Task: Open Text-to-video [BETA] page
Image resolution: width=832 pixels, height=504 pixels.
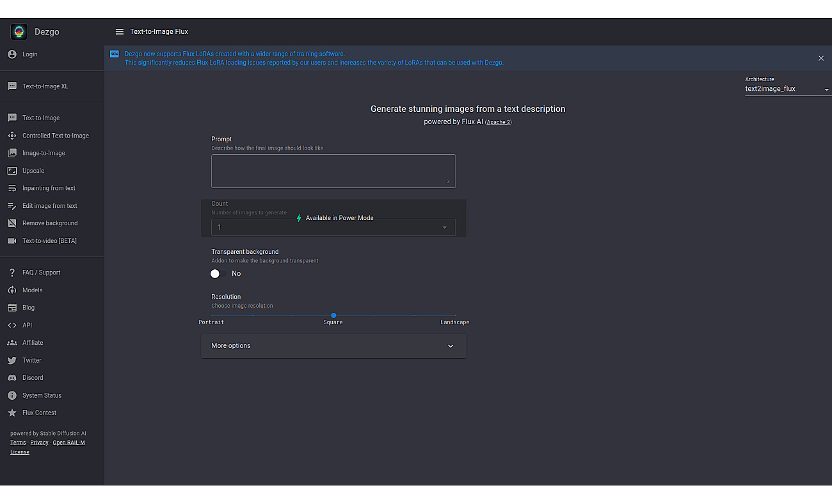Action: [x=49, y=241]
